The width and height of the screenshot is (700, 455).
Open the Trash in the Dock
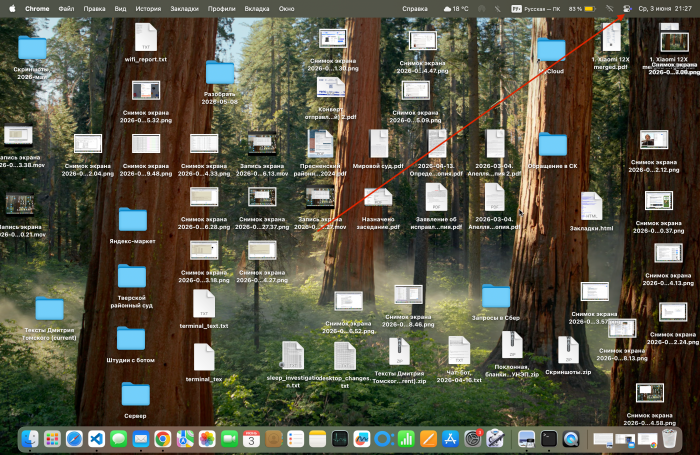[669, 439]
